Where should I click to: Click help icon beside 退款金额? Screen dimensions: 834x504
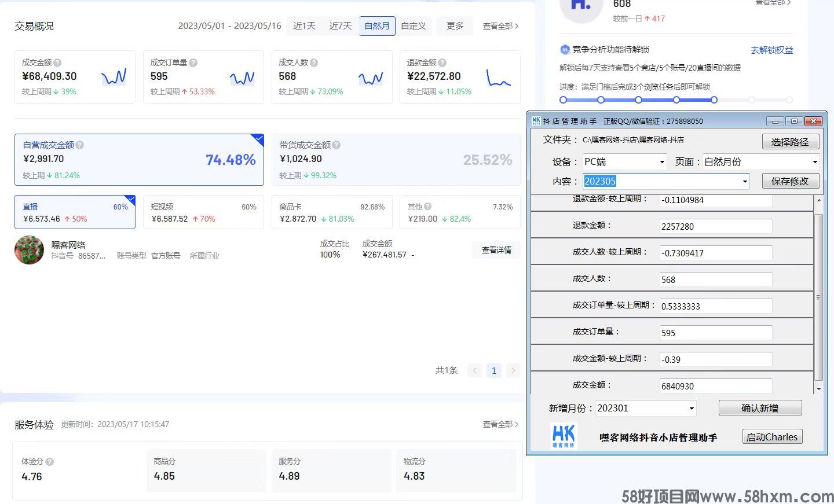[x=442, y=62]
